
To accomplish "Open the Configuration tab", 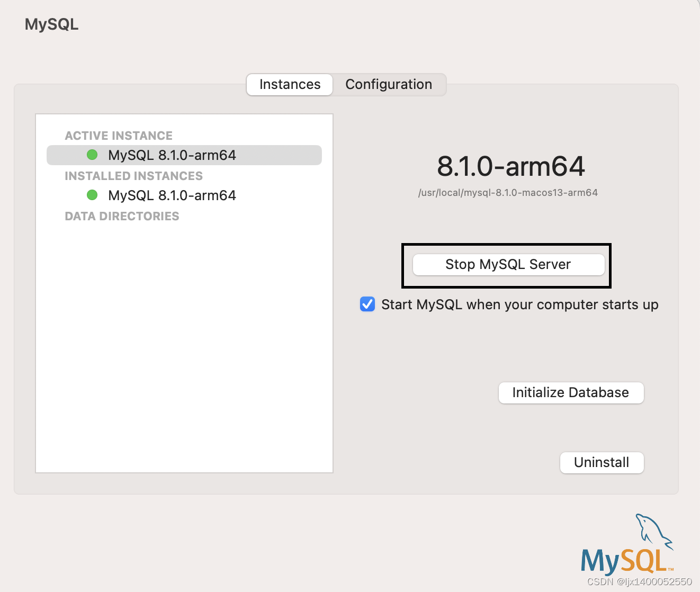I will (x=389, y=85).
